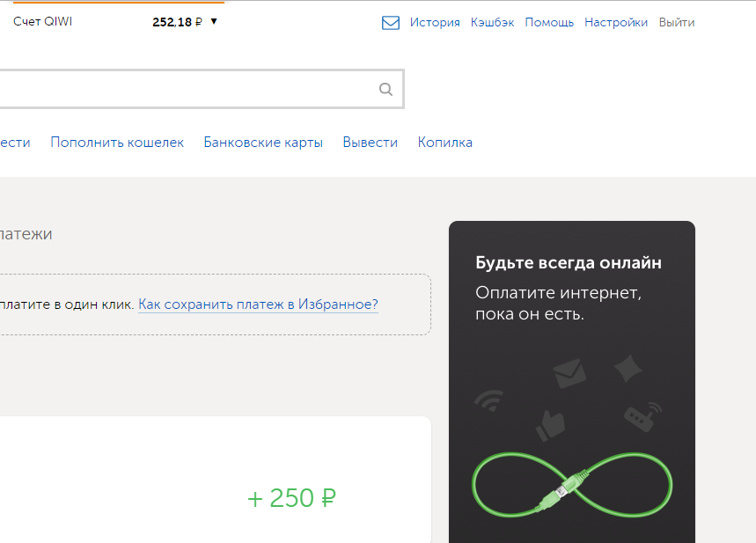Viewport: 756px width, 543px height.
Task: Open the Копилка section
Action: [445, 142]
